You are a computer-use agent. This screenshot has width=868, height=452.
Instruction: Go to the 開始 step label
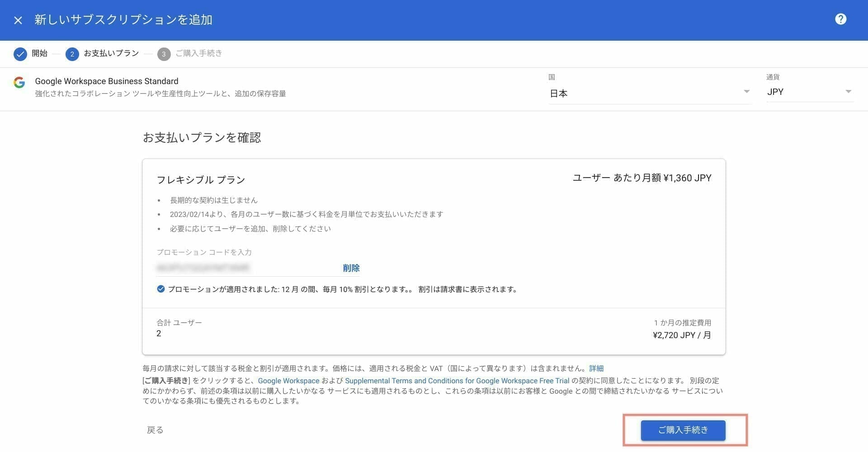[39, 53]
